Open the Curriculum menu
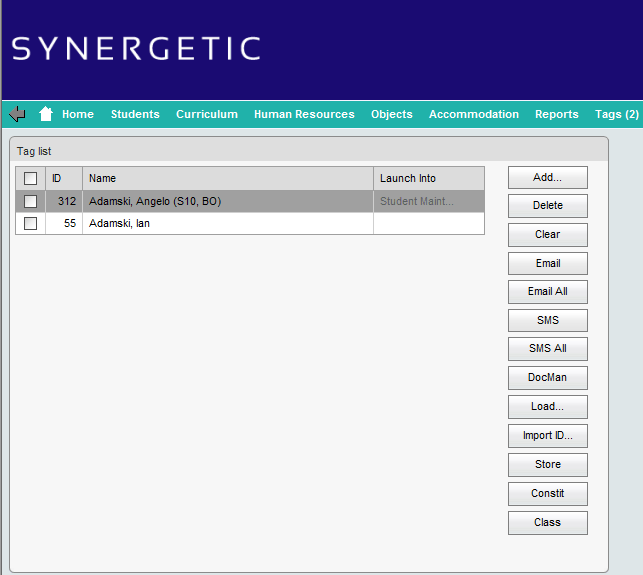Screen dimensions: 643x575 click(207, 114)
